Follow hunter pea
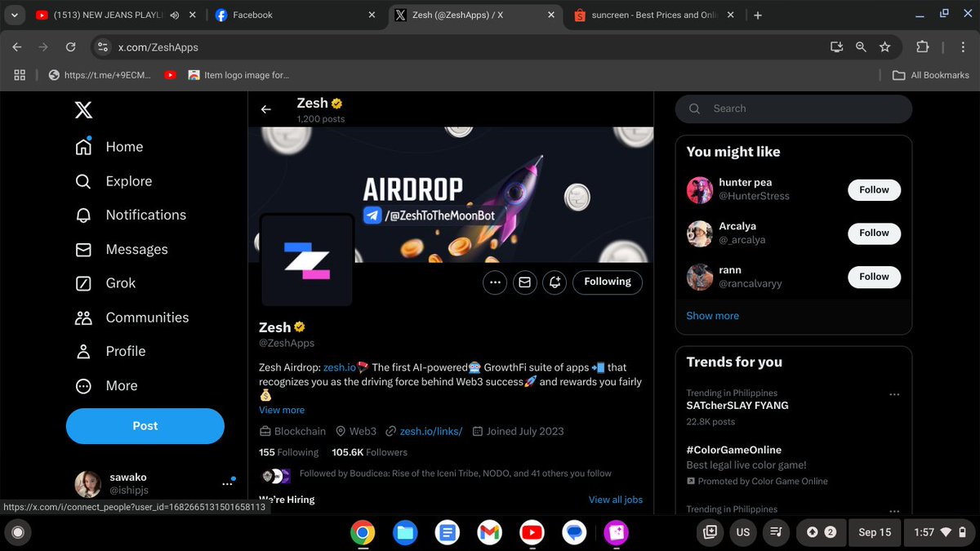This screenshot has width=980, height=551. [874, 190]
